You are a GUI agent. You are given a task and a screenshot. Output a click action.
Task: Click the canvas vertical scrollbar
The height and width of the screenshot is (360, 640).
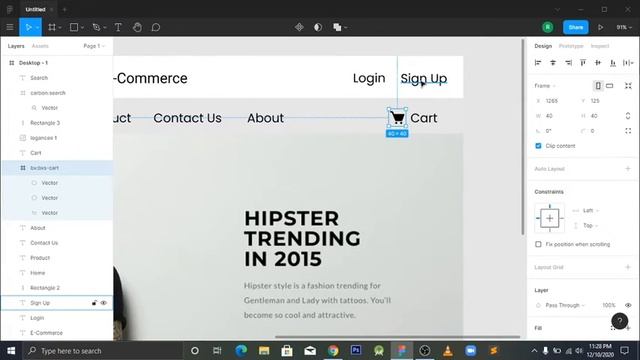pos(522,137)
